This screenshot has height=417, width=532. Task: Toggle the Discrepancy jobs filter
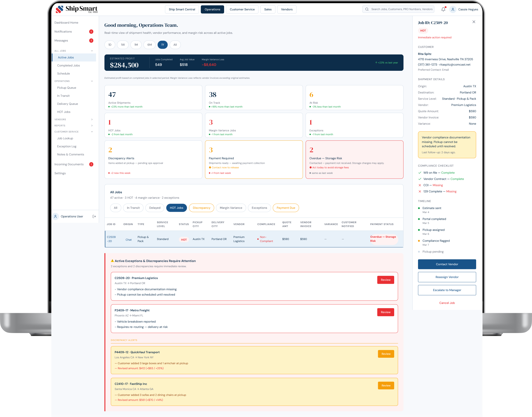click(201, 208)
